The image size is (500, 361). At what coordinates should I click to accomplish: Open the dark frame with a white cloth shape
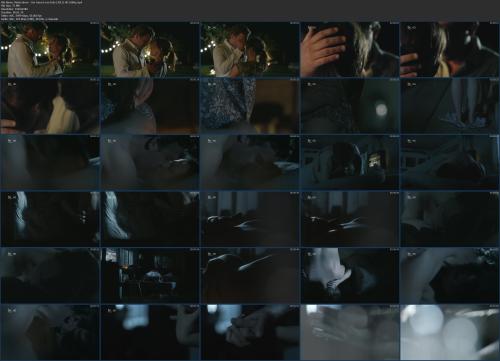coord(50,106)
